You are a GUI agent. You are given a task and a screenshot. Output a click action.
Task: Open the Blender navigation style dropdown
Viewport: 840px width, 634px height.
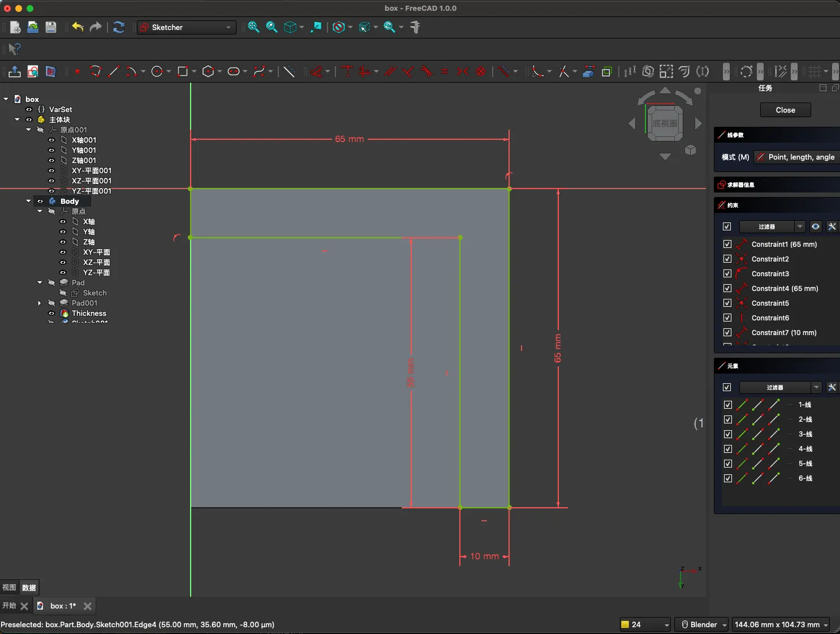[x=703, y=624]
